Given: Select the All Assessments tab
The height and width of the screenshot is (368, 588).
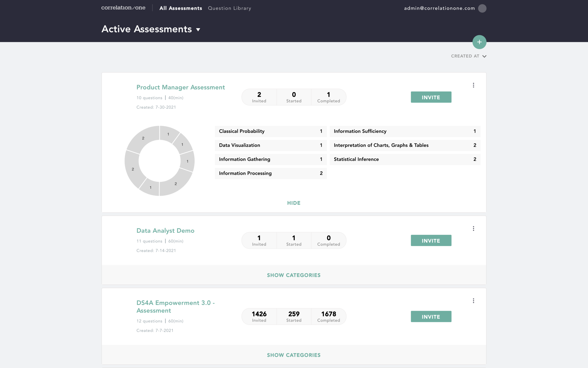Looking at the screenshot, I should click(x=181, y=8).
